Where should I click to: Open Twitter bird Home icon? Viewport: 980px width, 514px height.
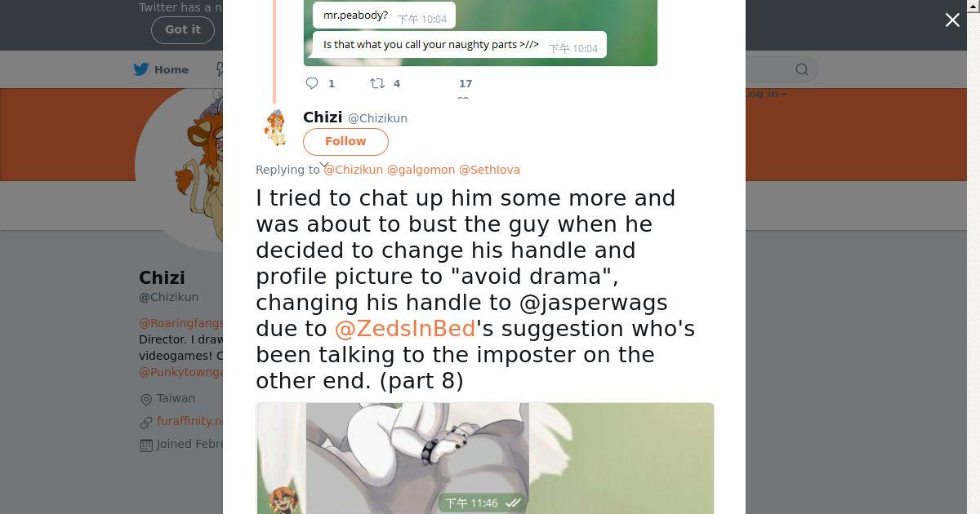pyautogui.click(x=141, y=69)
